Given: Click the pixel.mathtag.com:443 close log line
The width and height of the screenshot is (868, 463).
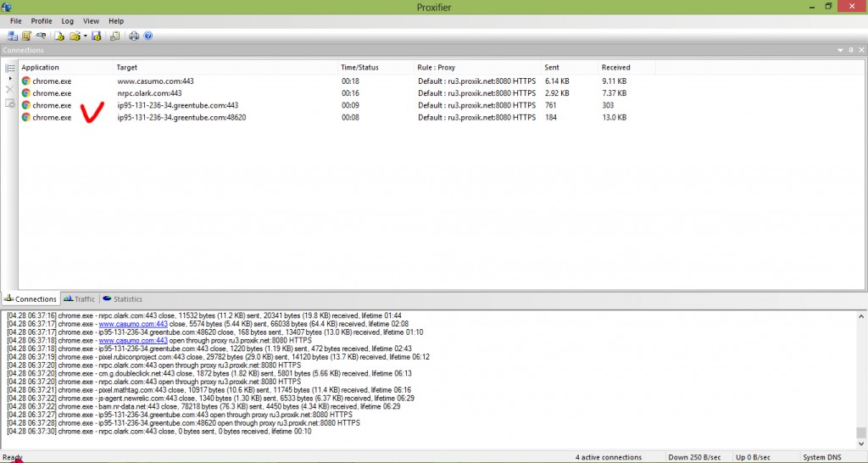Looking at the screenshot, I should (209, 390).
